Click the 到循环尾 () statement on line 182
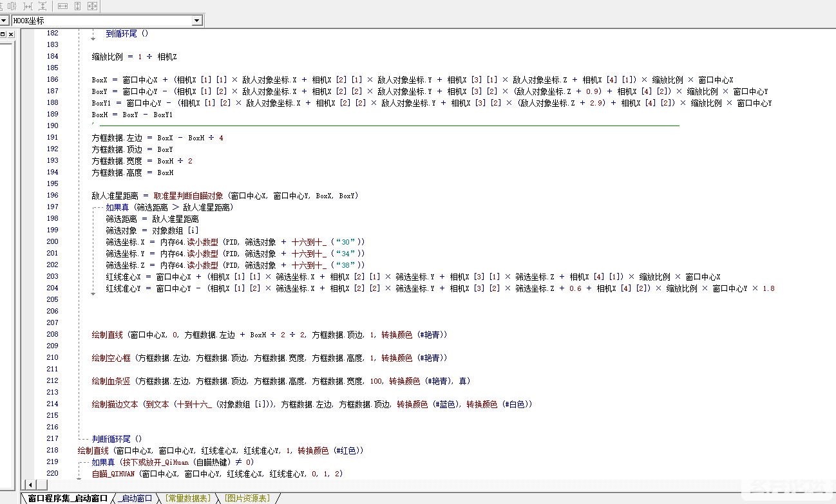The width and height of the screenshot is (836, 504). point(127,33)
